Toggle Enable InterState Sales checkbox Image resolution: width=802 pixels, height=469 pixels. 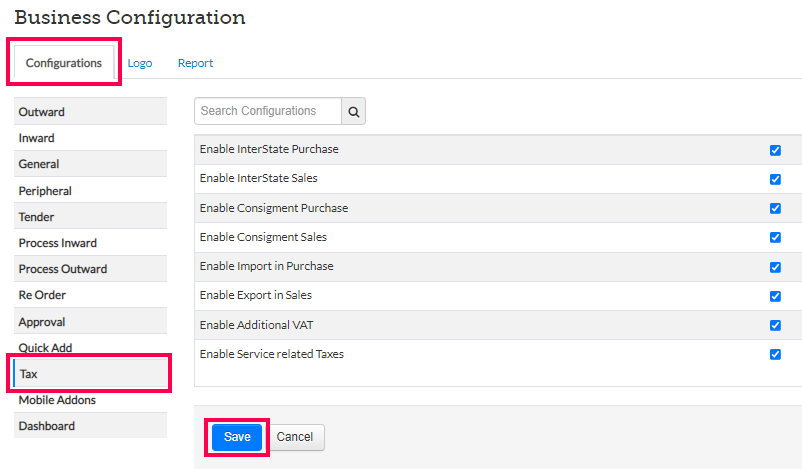(775, 179)
